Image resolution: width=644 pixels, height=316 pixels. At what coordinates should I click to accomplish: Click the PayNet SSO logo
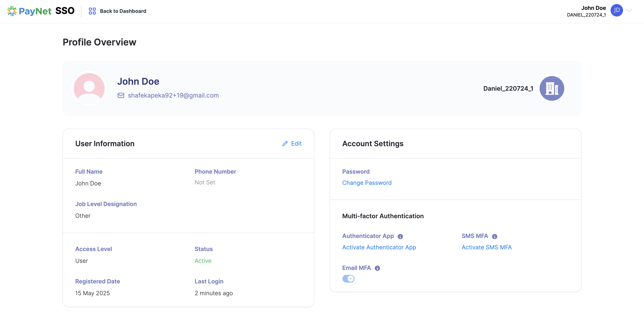41,11
